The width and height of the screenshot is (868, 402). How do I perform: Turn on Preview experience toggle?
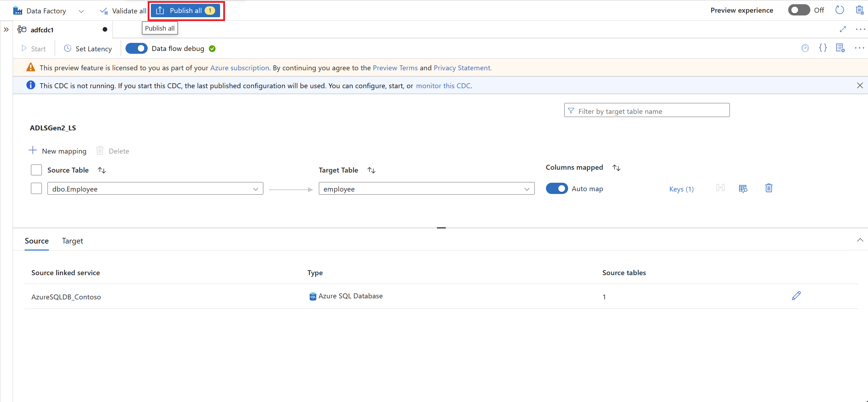tap(799, 10)
